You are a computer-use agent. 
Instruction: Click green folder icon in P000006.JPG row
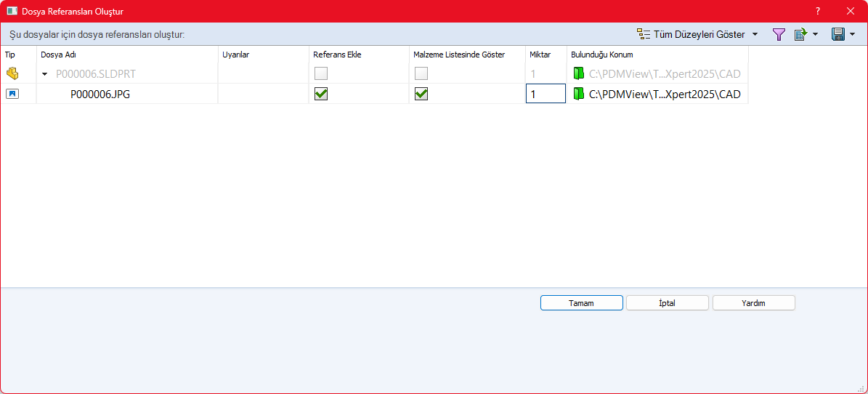578,94
